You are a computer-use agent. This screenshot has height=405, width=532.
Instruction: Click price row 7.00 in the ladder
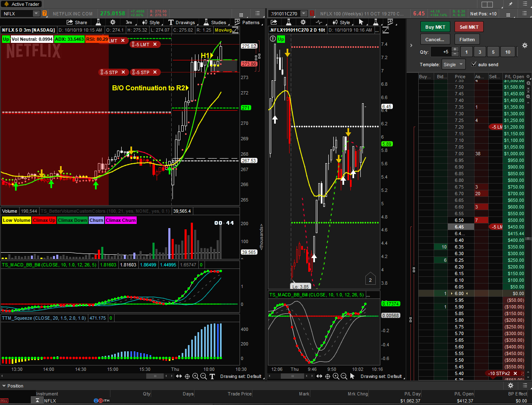click(x=460, y=154)
